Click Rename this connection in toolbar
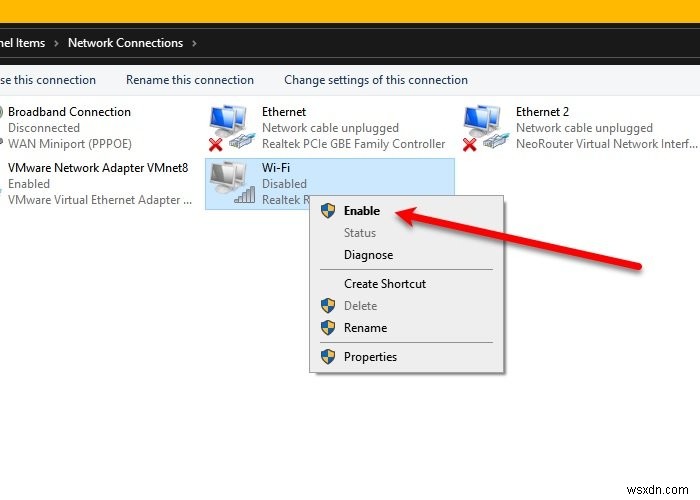The height and width of the screenshot is (500, 700). click(x=190, y=80)
